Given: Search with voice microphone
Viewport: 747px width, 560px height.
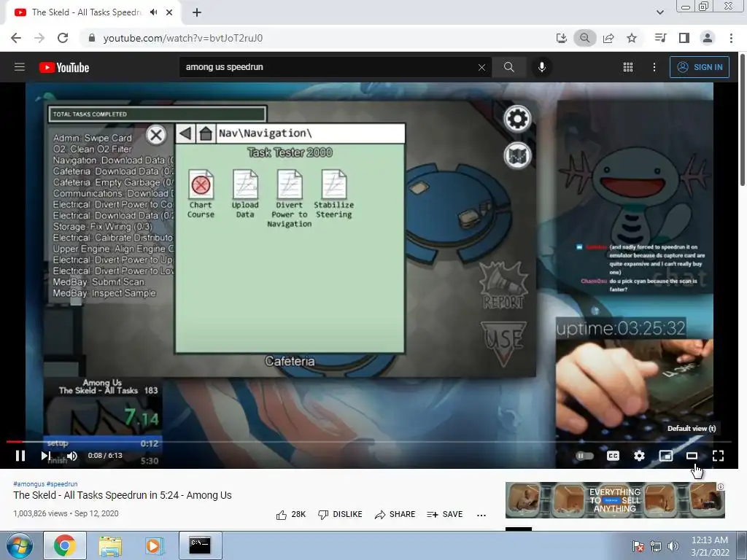Looking at the screenshot, I should tap(542, 67).
